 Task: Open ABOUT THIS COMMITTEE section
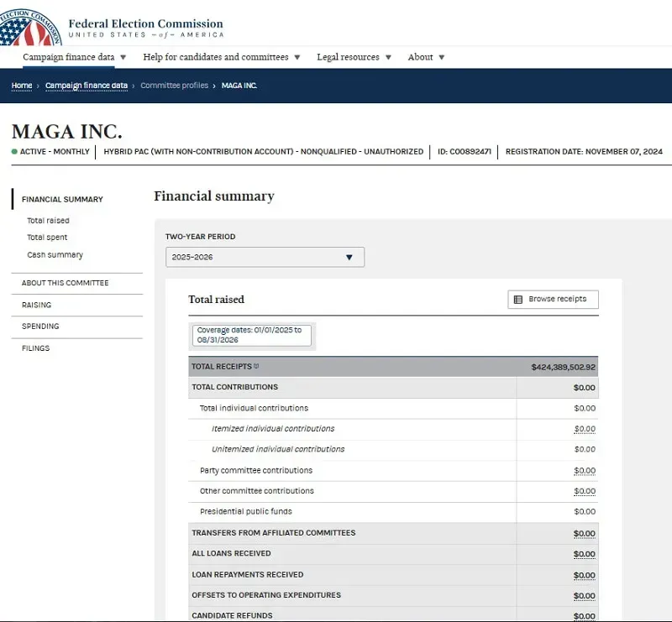point(66,283)
